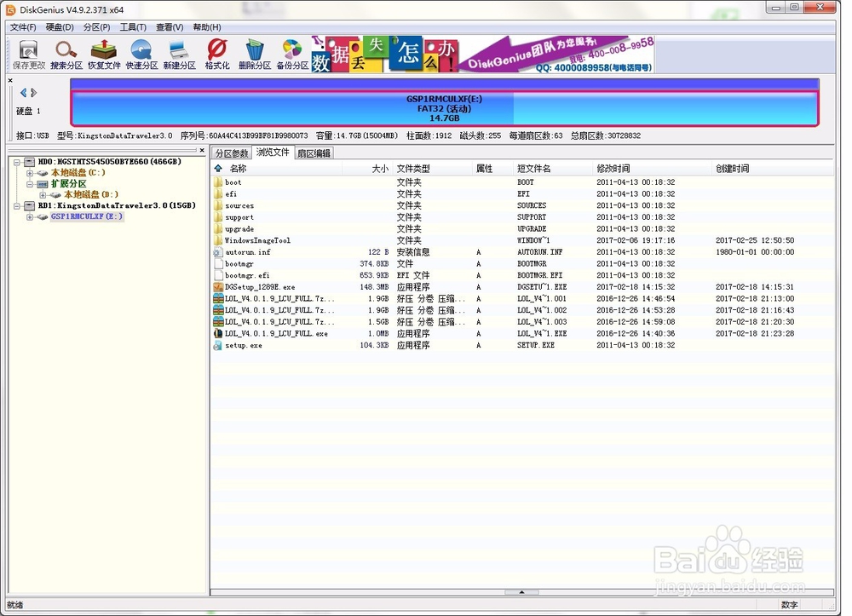Sort by Modified Time (修改时间) column
The height and width of the screenshot is (616, 852).
click(652, 169)
